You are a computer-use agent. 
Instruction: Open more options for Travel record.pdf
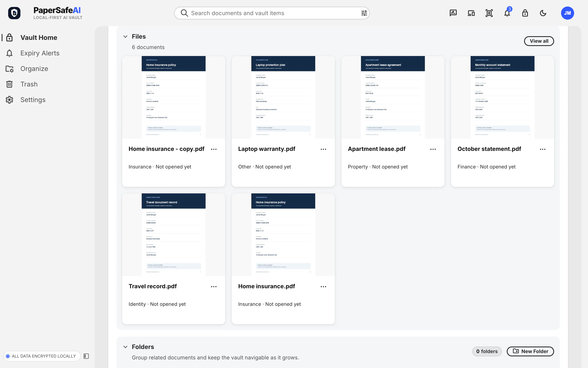tap(214, 287)
